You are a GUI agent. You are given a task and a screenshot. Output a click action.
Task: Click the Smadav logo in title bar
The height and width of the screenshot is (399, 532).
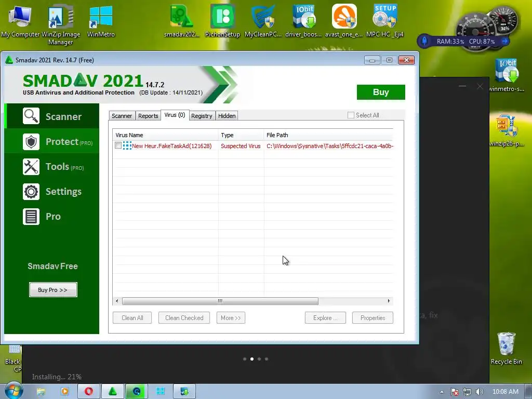coord(9,60)
